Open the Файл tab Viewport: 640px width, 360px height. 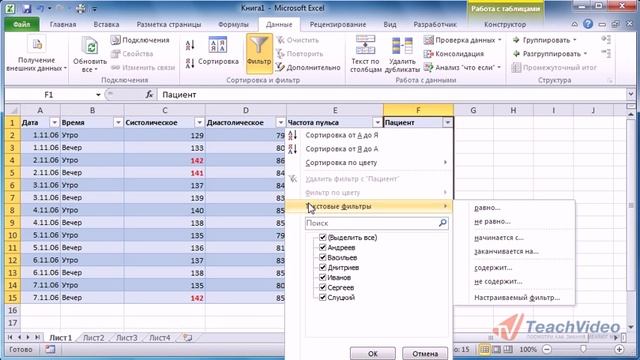tap(22, 24)
